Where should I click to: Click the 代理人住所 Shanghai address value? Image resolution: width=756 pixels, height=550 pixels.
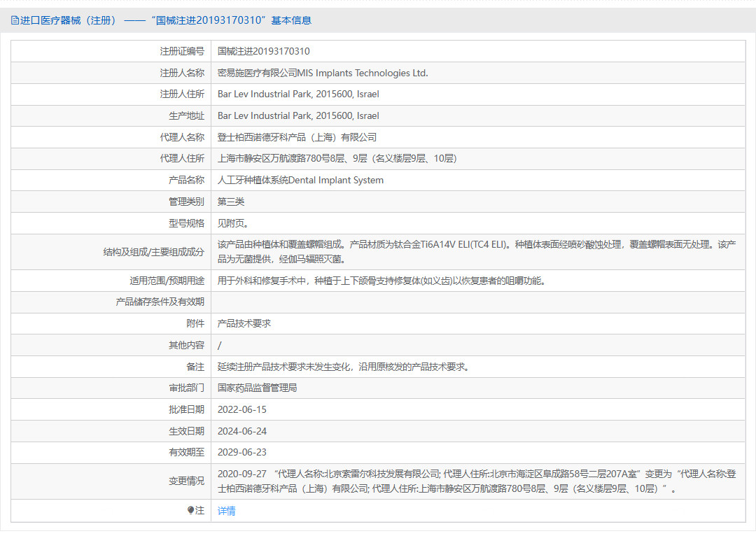tap(337, 158)
